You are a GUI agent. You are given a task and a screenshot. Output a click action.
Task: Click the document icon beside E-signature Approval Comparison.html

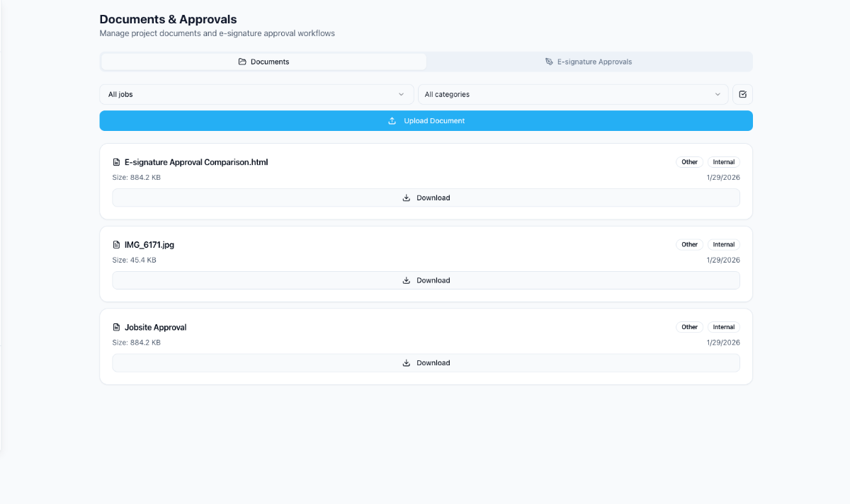click(x=117, y=162)
